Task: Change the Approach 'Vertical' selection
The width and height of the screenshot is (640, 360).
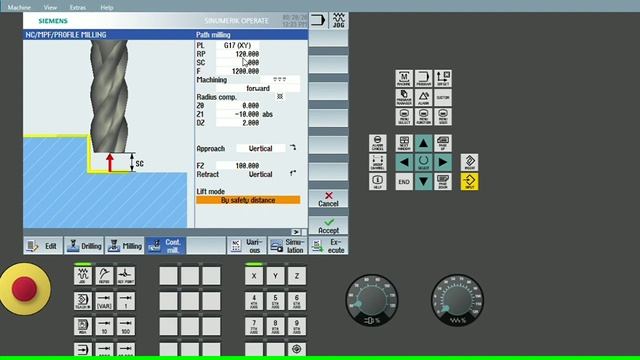Action: tap(261, 149)
